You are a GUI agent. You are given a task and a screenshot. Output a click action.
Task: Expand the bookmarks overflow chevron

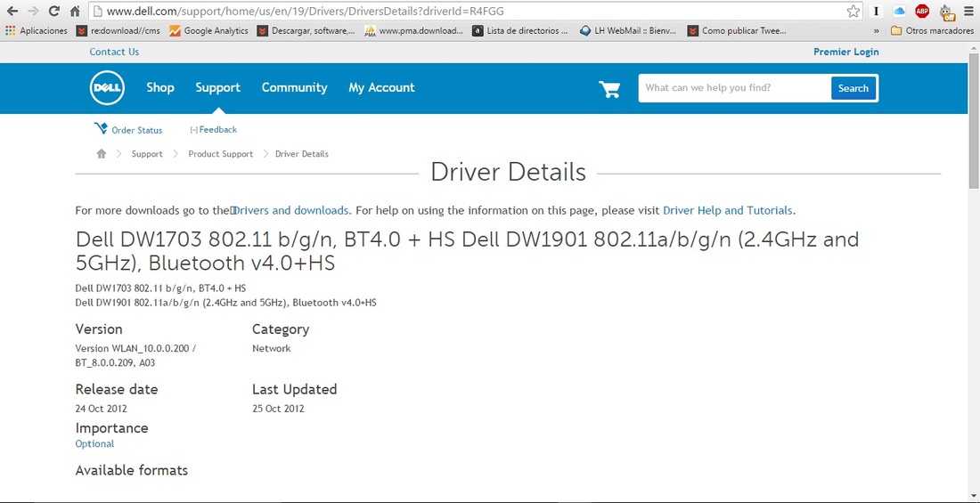pos(877,30)
